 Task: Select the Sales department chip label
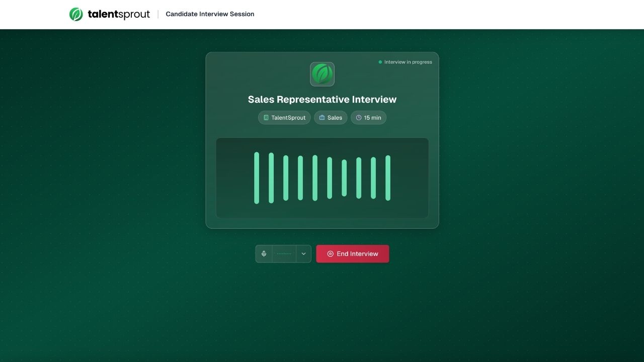pos(335,118)
